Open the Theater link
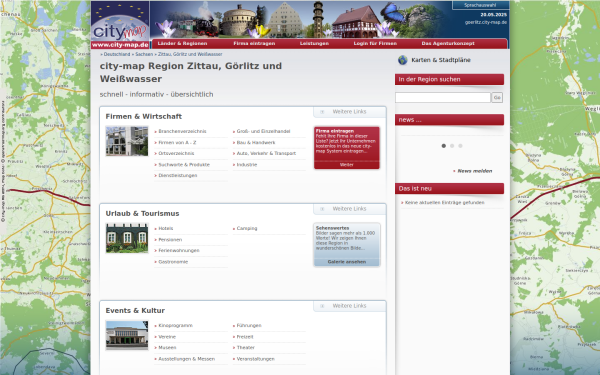Screen dimensions: 600x375 pos(245,347)
